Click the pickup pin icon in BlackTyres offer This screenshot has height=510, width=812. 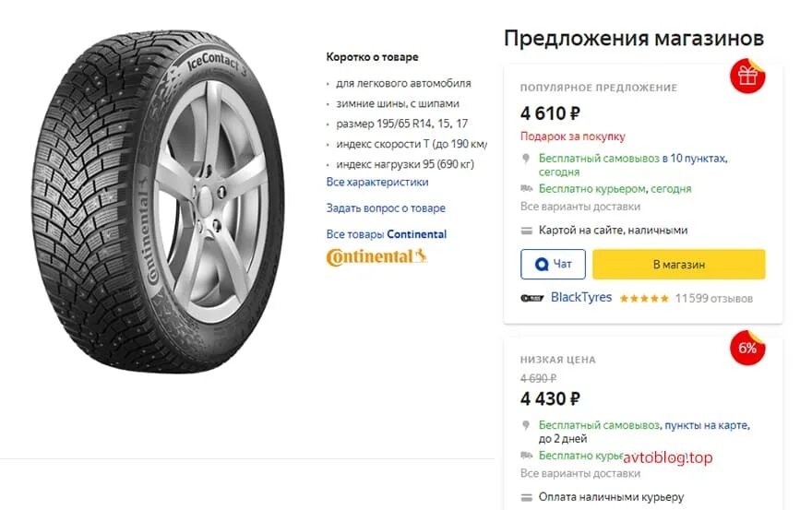click(526, 159)
